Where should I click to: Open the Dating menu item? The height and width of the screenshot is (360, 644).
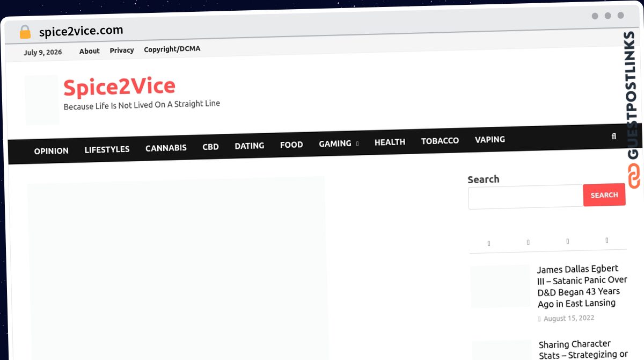pos(250,146)
